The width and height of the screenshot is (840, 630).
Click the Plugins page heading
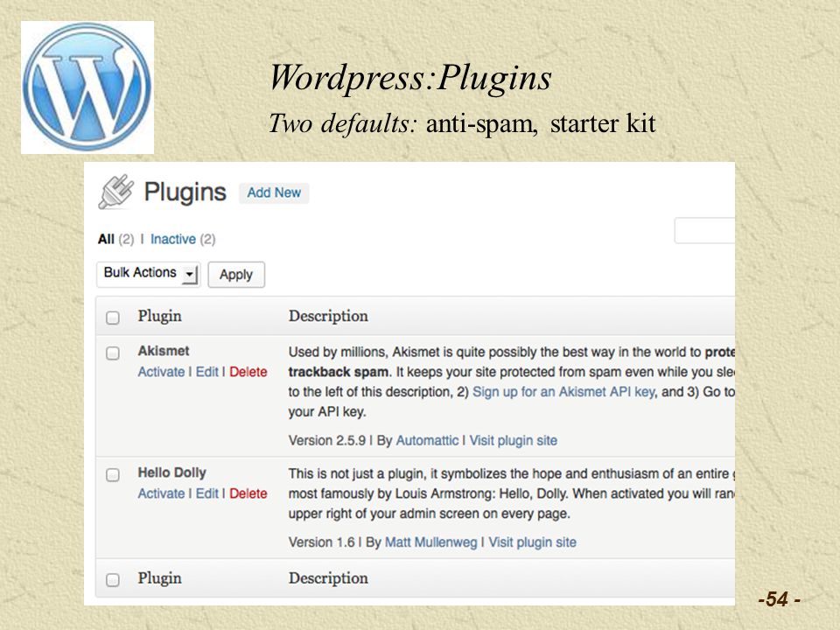pyautogui.click(x=185, y=192)
